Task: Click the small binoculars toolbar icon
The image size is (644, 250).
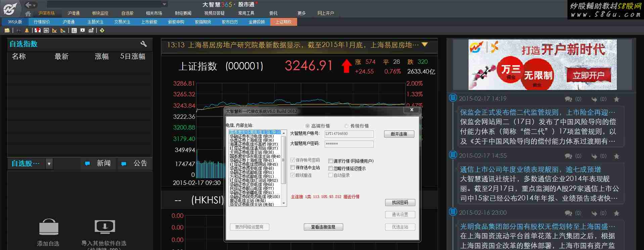Action: (x=18, y=31)
